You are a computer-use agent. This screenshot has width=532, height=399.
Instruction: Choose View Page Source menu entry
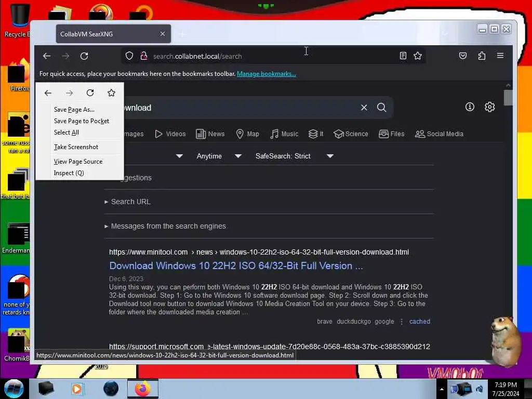[x=78, y=162]
